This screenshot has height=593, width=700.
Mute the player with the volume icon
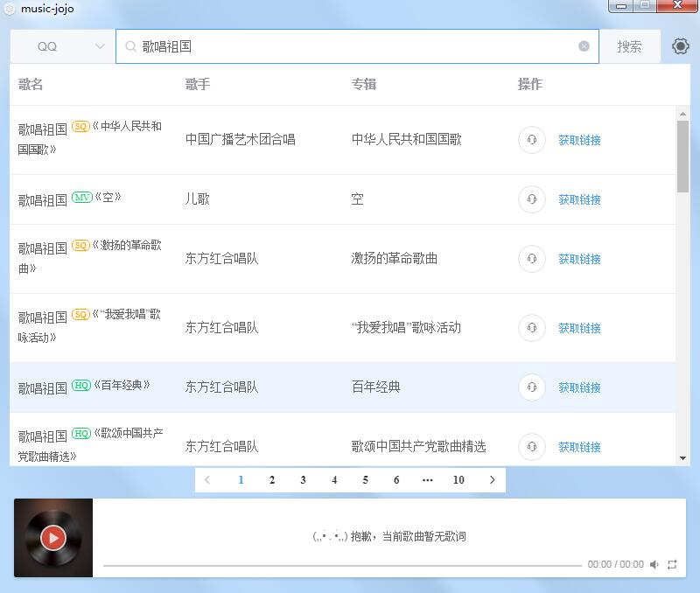point(654,564)
